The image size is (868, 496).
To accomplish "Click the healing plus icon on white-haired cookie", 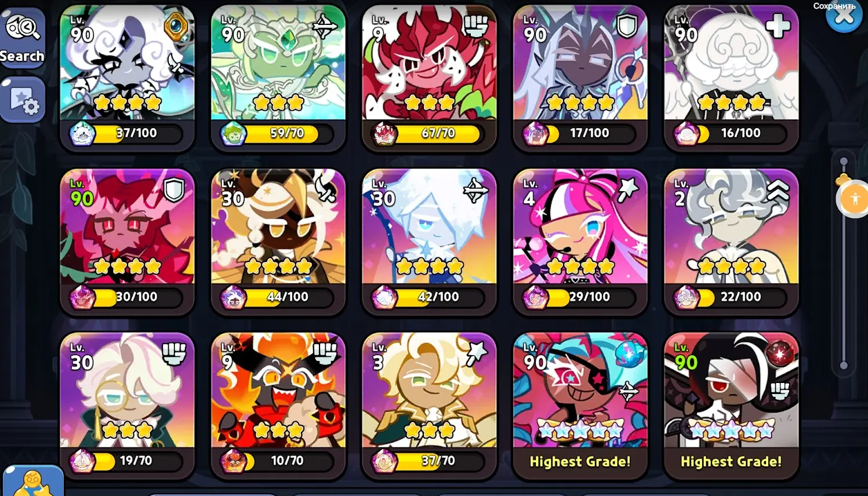I will coord(778,26).
